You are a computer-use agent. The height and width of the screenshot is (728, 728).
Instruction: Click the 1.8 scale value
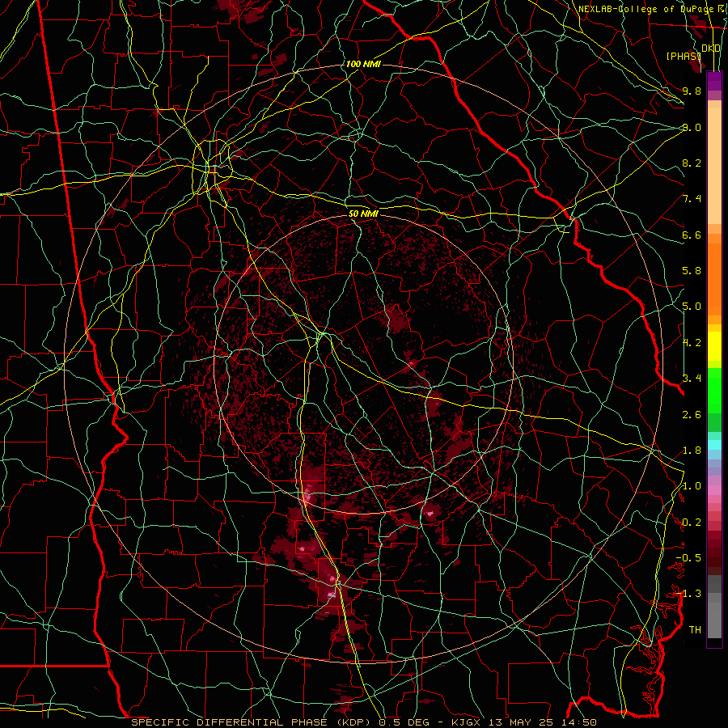692,451
